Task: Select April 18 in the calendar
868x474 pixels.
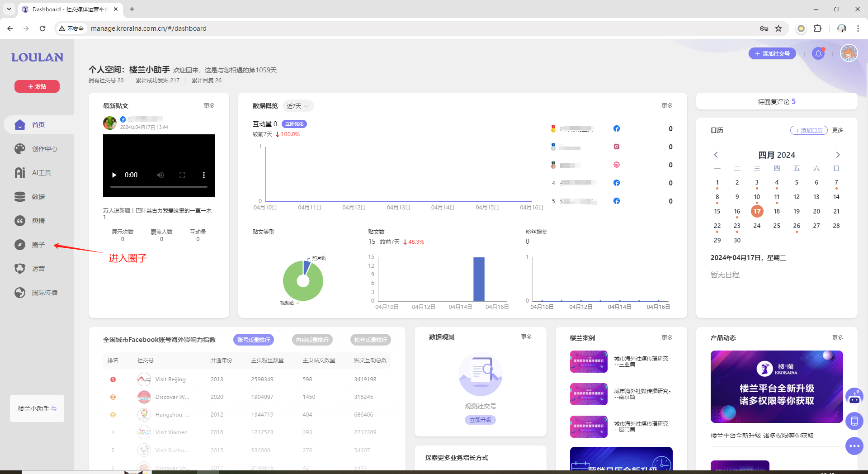Action: pyautogui.click(x=777, y=211)
